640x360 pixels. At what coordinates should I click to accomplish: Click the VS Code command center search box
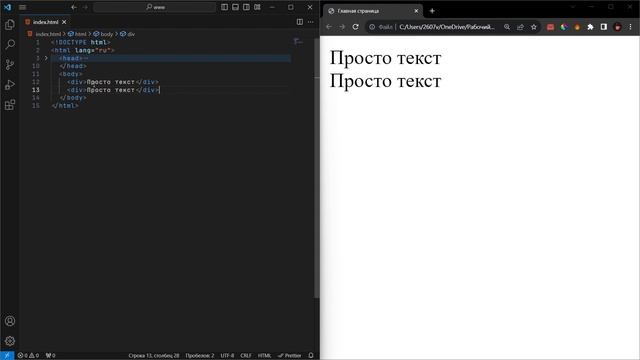(155, 7)
